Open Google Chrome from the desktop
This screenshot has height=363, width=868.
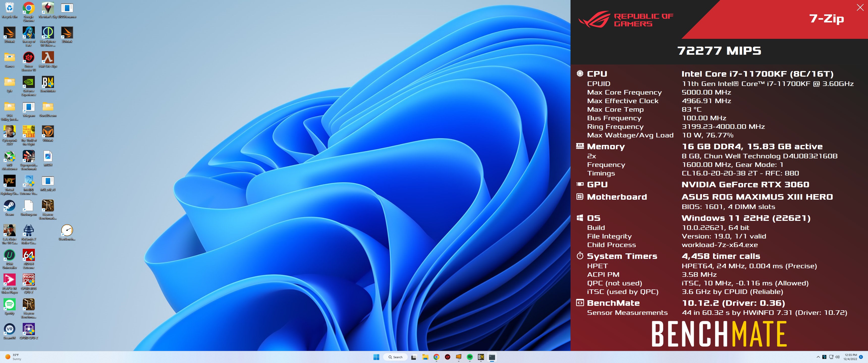click(29, 12)
